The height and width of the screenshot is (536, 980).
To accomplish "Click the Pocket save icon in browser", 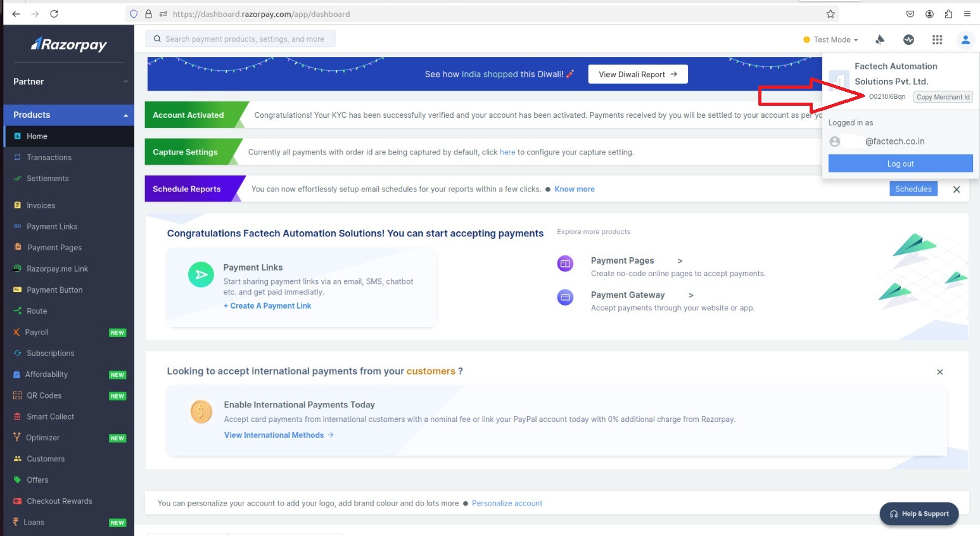I will [910, 14].
